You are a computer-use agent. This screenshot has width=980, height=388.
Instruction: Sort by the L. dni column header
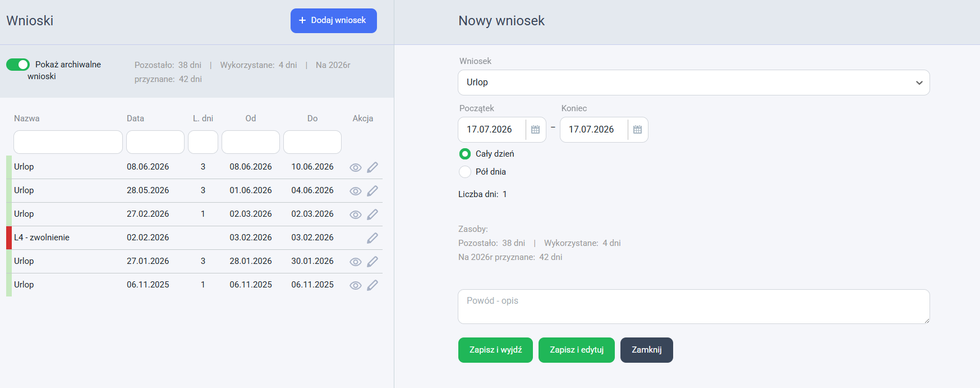pos(203,118)
